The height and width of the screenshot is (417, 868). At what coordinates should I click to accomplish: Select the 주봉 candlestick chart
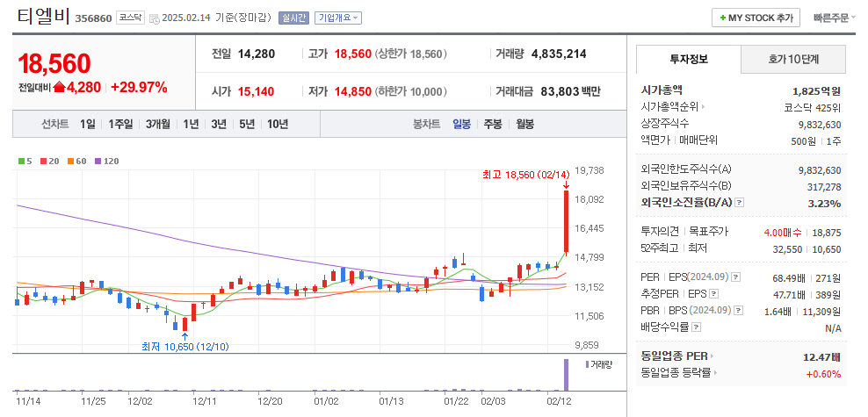[493, 124]
